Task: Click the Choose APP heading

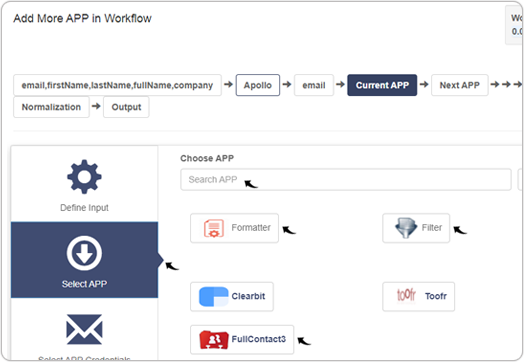Action: [207, 158]
